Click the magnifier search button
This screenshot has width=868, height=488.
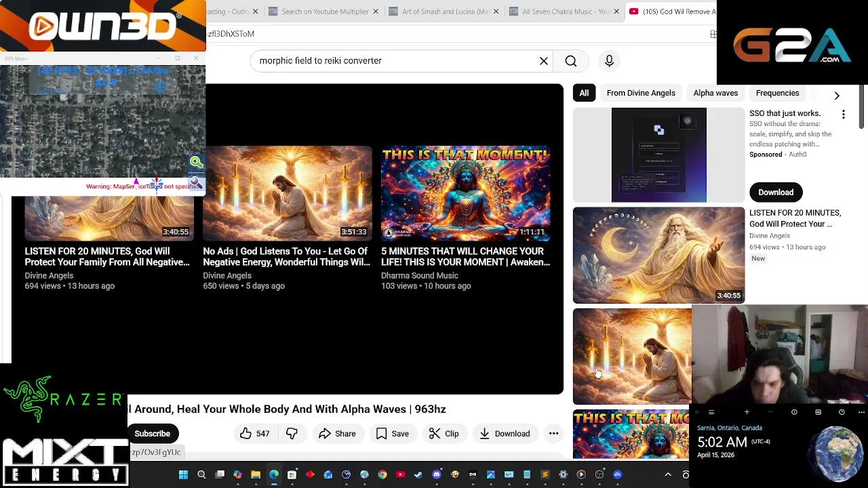click(571, 61)
